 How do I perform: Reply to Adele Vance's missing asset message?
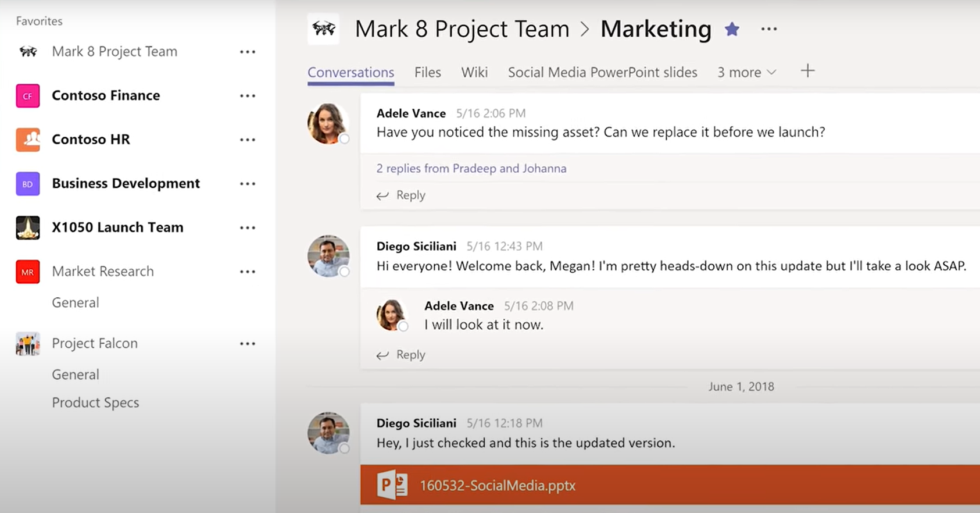point(402,195)
